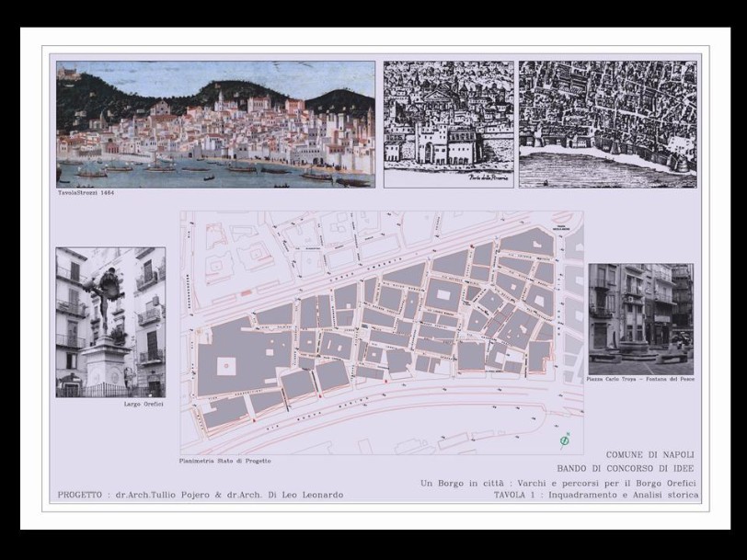This screenshot has width=747, height=560.
Task: Click the central Borgo Orefici site plan
Action: [x=382, y=333]
